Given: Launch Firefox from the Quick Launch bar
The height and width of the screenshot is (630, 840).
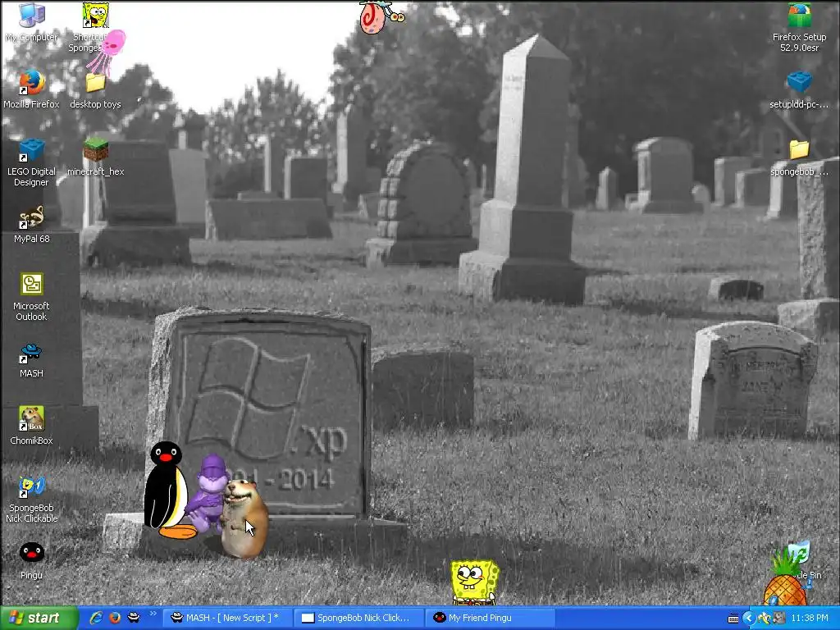Looking at the screenshot, I should (115, 619).
